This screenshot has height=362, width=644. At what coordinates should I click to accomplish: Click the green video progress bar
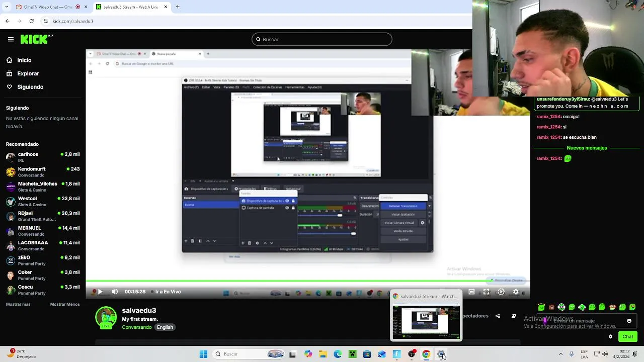307,282
